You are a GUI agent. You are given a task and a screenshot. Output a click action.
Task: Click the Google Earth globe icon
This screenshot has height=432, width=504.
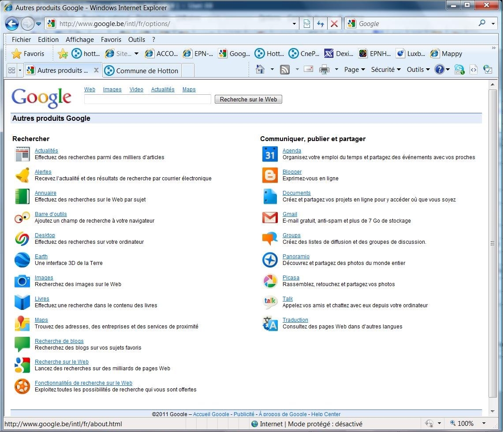(x=22, y=260)
